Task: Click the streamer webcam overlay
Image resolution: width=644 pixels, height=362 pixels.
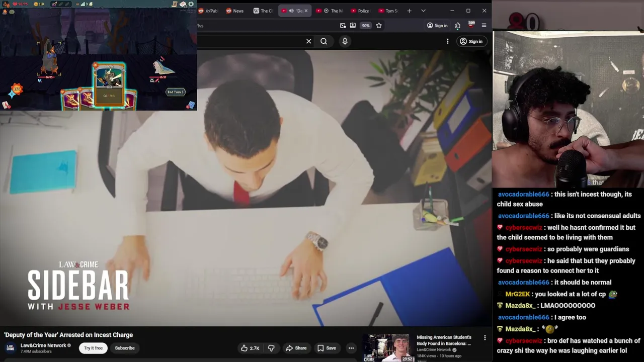Action: [569, 109]
